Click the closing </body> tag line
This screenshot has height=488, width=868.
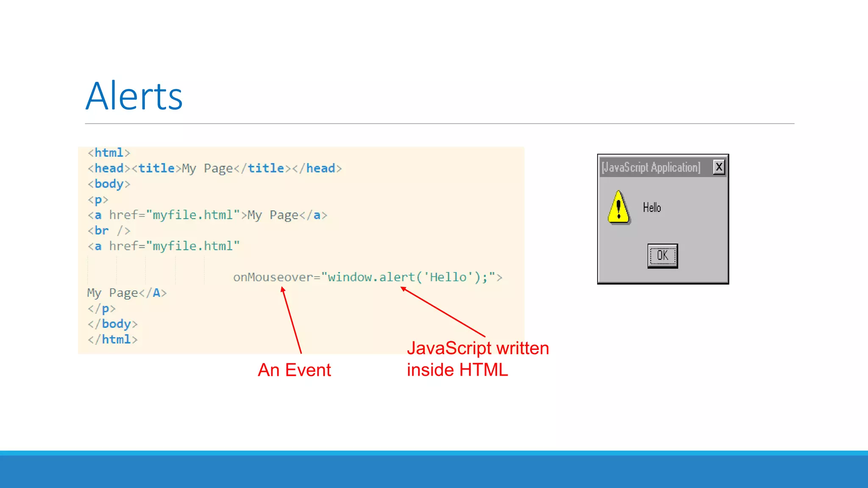pyautogui.click(x=112, y=324)
